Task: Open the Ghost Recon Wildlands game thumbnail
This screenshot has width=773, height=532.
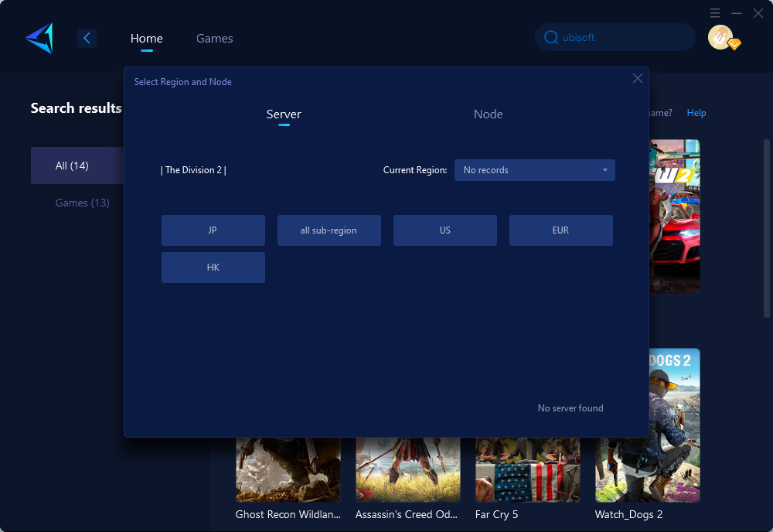Action: (x=288, y=469)
